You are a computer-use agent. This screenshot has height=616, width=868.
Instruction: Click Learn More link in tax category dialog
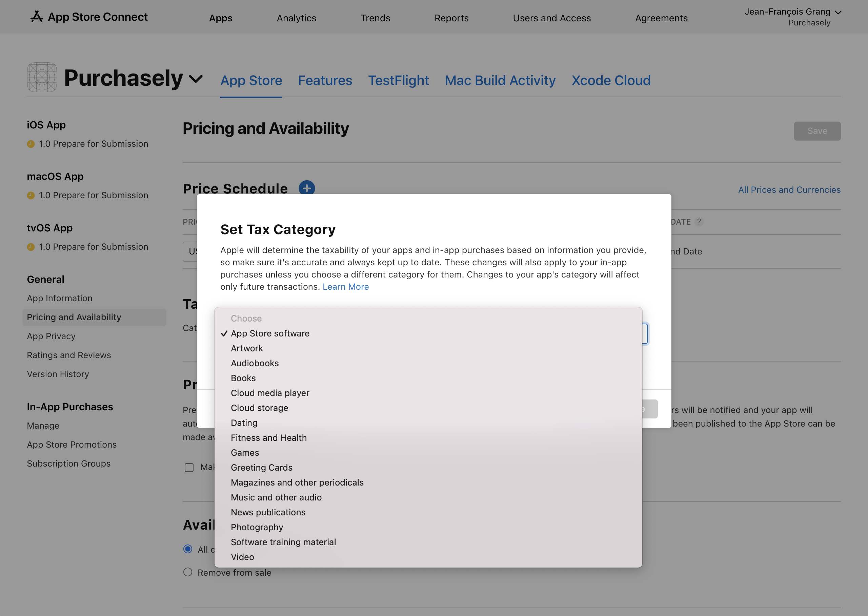coord(345,287)
